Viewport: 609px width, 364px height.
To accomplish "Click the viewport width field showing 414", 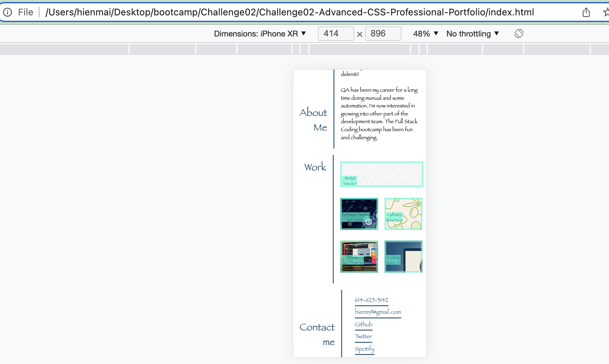I will tap(336, 33).
